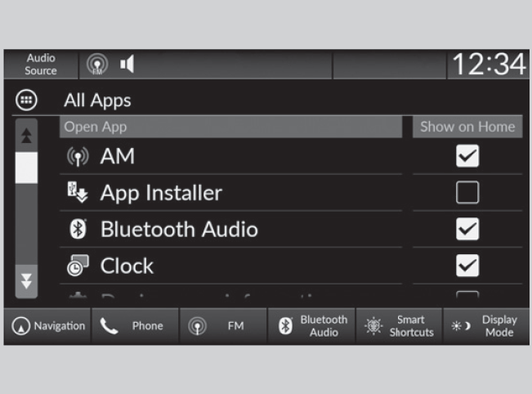Tap the FM radio status icon in the top bar
The height and width of the screenshot is (394, 532).
97,65
